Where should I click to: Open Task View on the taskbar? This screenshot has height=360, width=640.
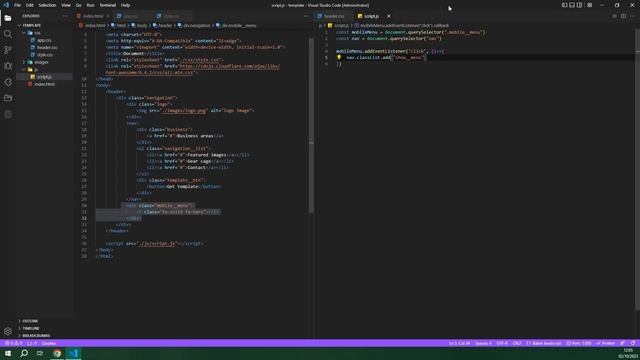pos(40,353)
